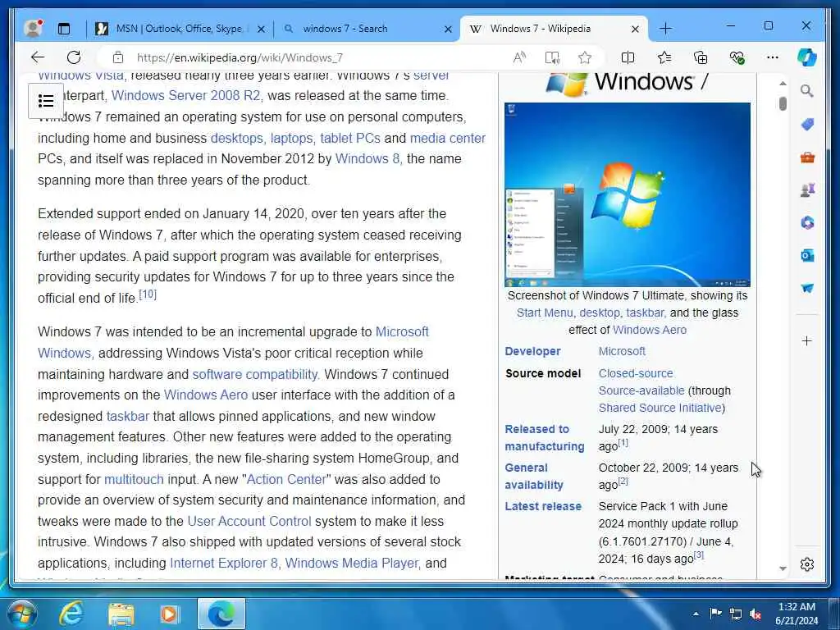Screen dimensions: 840x630
Task: Open the tab actions menu icon
Action: (64, 29)
